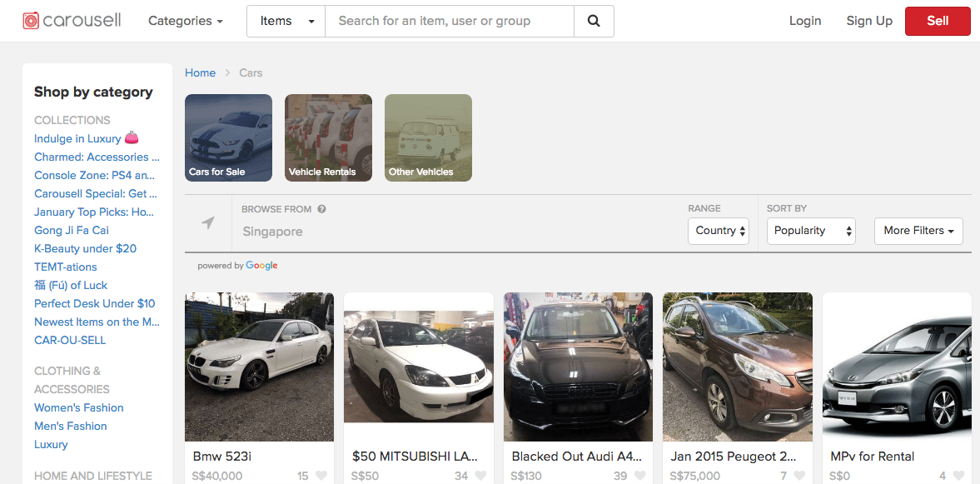This screenshot has height=484, width=980.
Task: Open the Items search type dropdown
Action: point(286,22)
